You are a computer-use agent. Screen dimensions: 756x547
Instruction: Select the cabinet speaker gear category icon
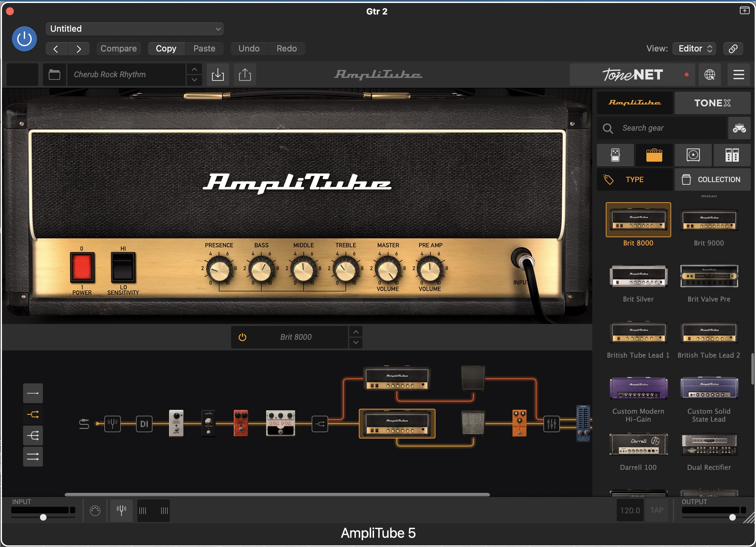(693, 155)
